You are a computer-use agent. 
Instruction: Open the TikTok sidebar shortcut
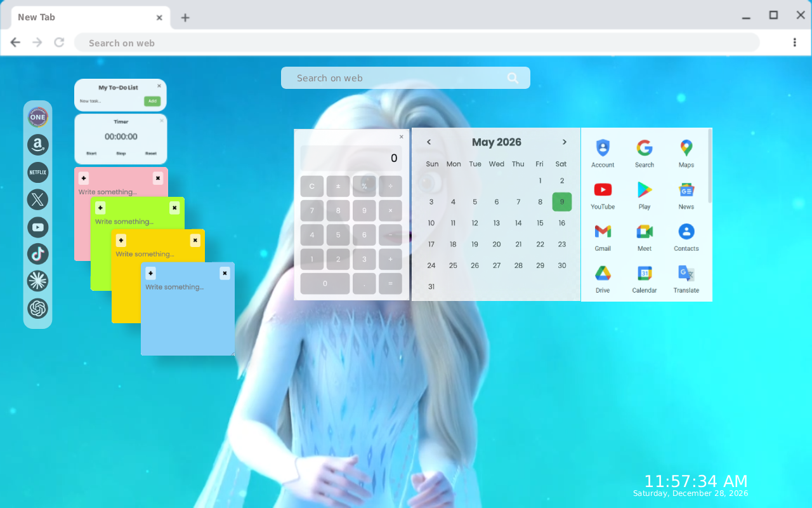point(37,254)
